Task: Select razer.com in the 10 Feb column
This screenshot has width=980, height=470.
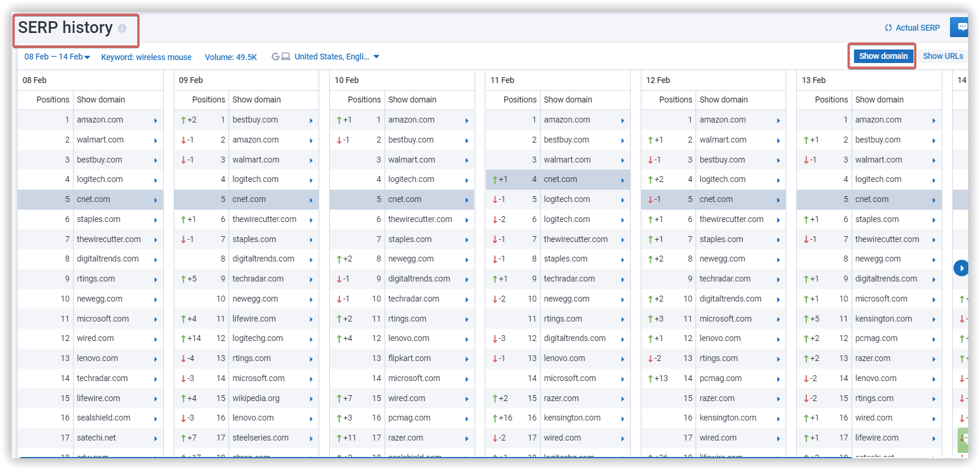Action: click(x=406, y=438)
